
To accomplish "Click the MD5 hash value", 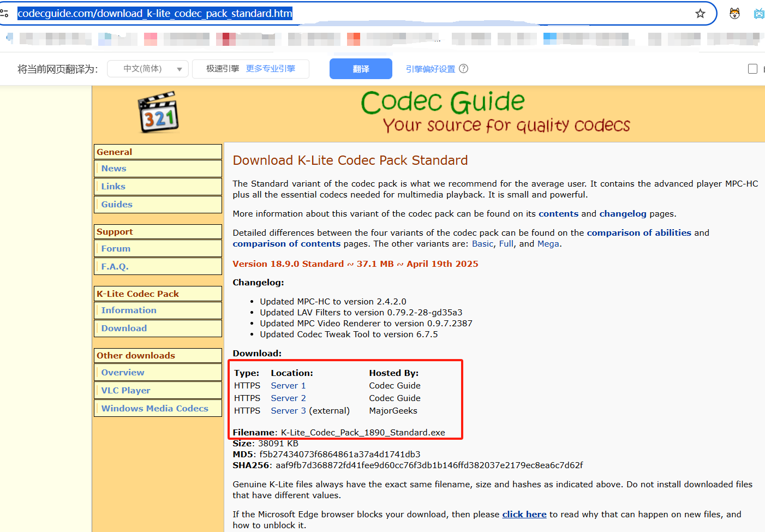I will click(339, 455).
